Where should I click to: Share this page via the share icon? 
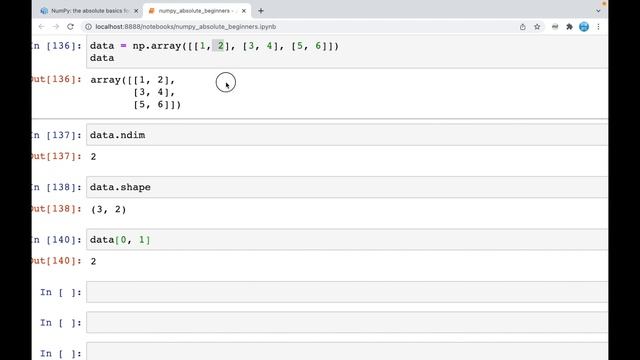pyautogui.click(x=522, y=27)
